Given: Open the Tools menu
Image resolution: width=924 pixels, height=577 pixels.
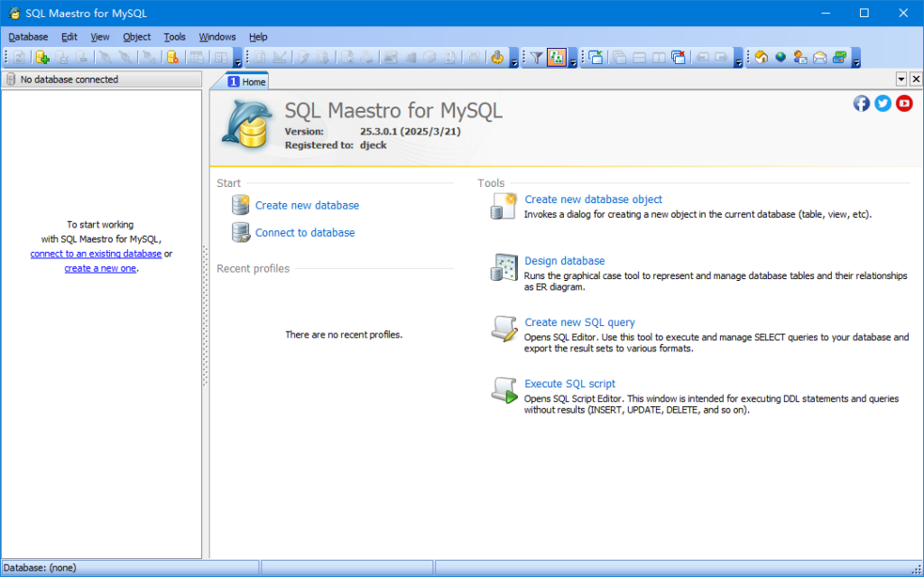Looking at the screenshot, I should click(x=174, y=37).
